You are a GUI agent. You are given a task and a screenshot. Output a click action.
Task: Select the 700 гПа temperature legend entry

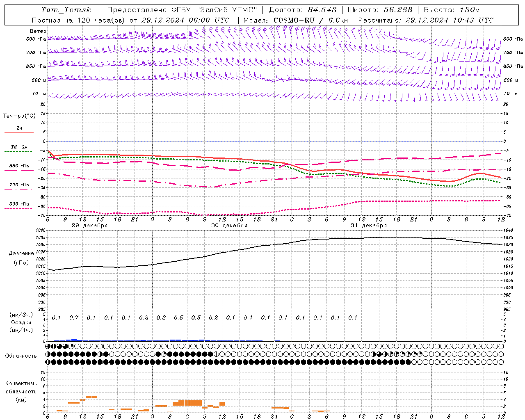point(19,185)
